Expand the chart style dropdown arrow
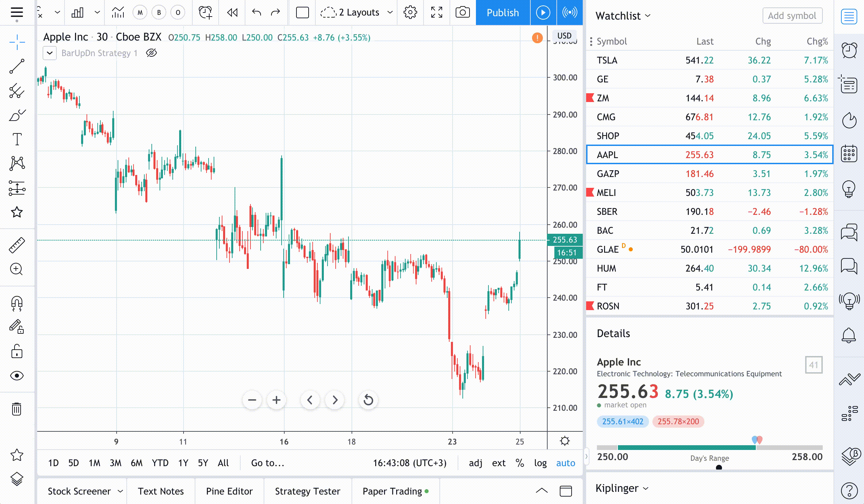The width and height of the screenshot is (864, 504). coord(97,13)
